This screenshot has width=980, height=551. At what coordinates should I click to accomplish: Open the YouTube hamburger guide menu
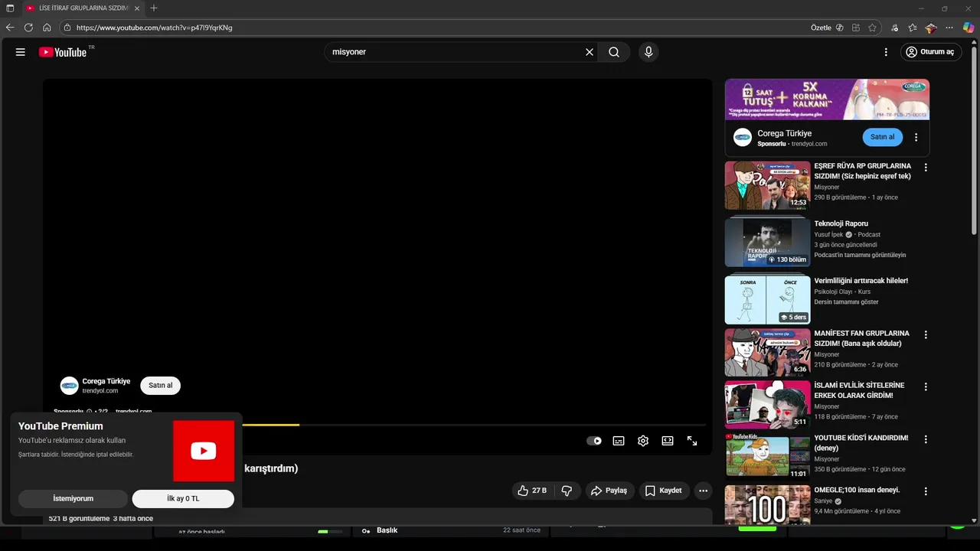point(21,52)
